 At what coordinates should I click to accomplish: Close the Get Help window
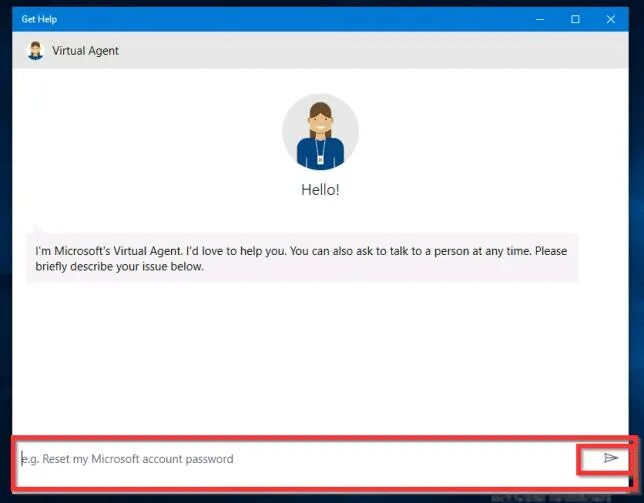point(611,19)
